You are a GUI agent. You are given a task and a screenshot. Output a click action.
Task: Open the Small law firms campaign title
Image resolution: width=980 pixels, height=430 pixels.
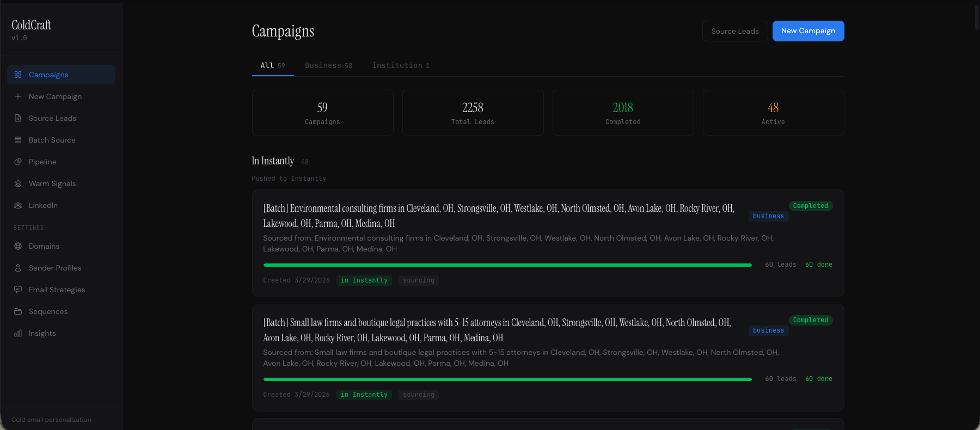coord(497,330)
